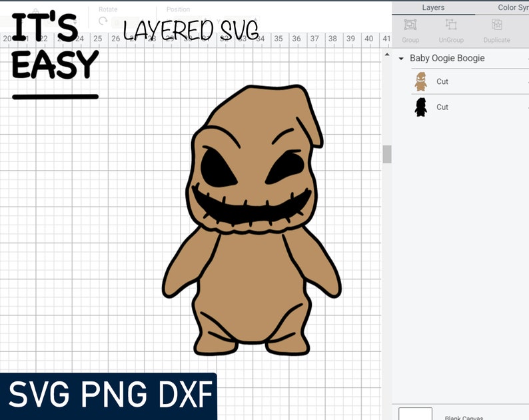Select the Oogie Boogie image on canvas
This screenshot has height=420, width=529.
(x=252, y=220)
